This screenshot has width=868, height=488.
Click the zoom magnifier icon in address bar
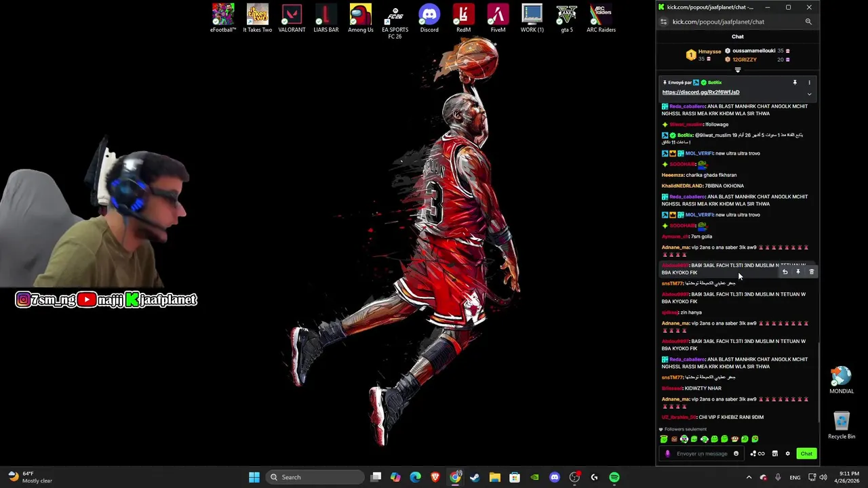[808, 22]
